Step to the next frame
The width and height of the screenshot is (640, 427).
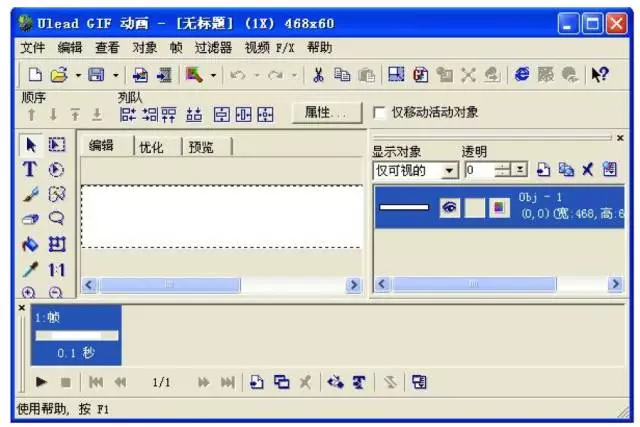click(203, 383)
